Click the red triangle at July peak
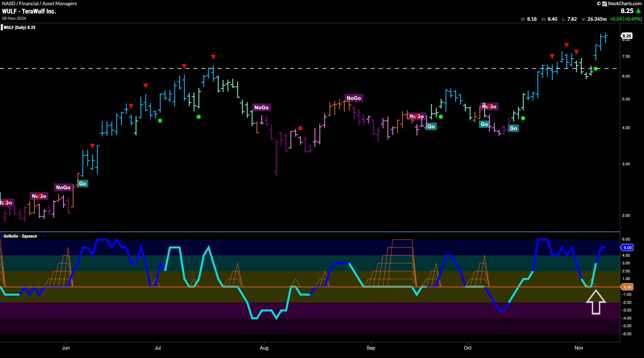The height and width of the screenshot is (358, 644). [x=213, y=57]
